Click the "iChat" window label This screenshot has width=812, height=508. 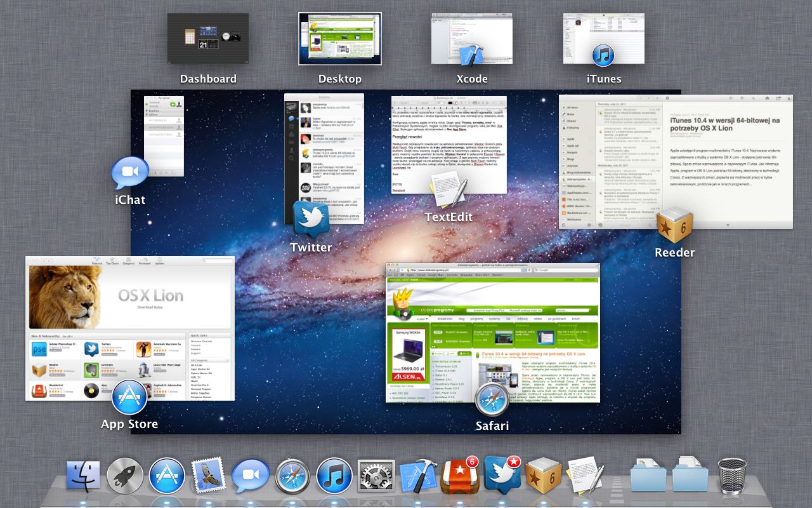[130, 199]
